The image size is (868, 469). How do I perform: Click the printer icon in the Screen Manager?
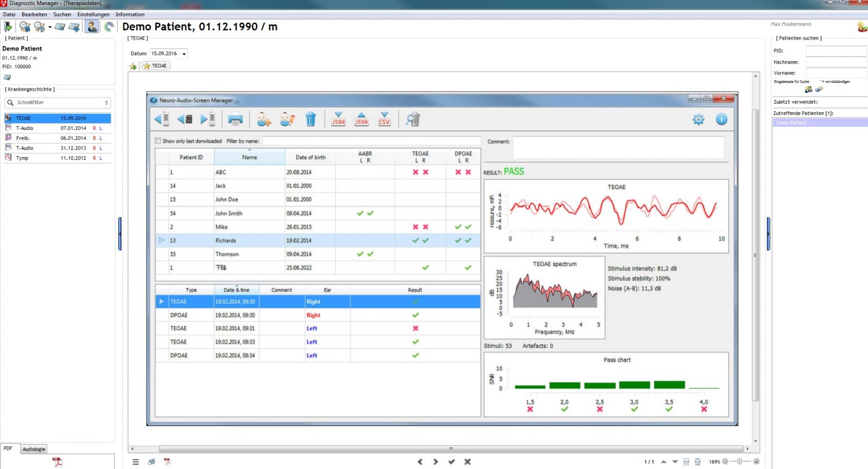point(235,119)
